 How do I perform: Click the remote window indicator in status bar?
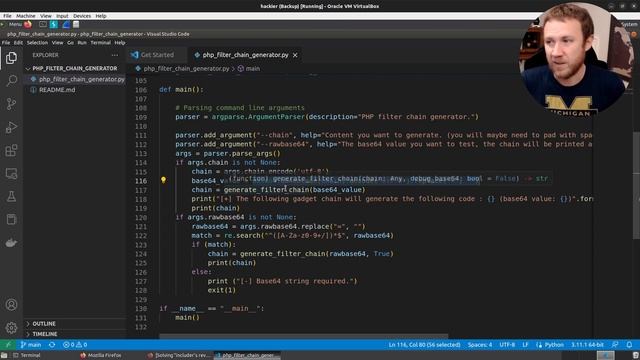pyautogui.click(x=8, y=345)
